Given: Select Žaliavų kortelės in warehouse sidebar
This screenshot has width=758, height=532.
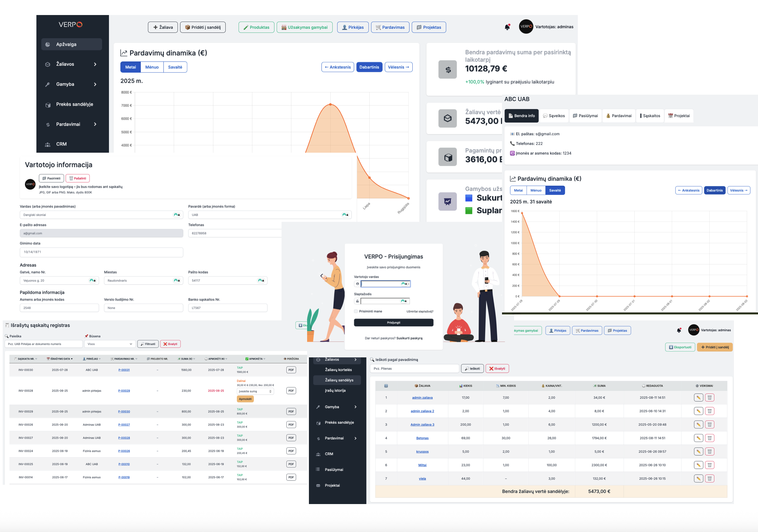Looking at the screenshot, I should (x=338, y=370).
